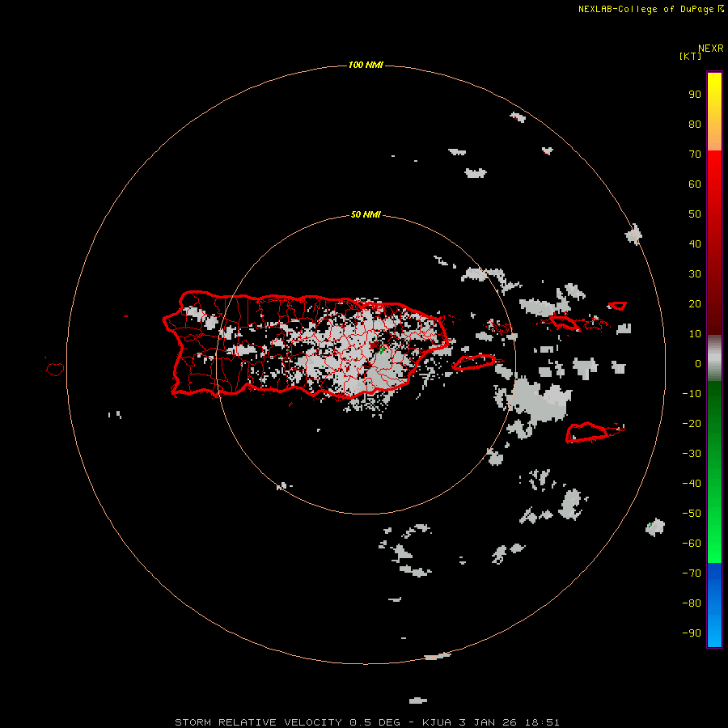Viewport: 728px width, 728px height.
Task: Click the yellow top segment of color bar
Action: (714, 111)
